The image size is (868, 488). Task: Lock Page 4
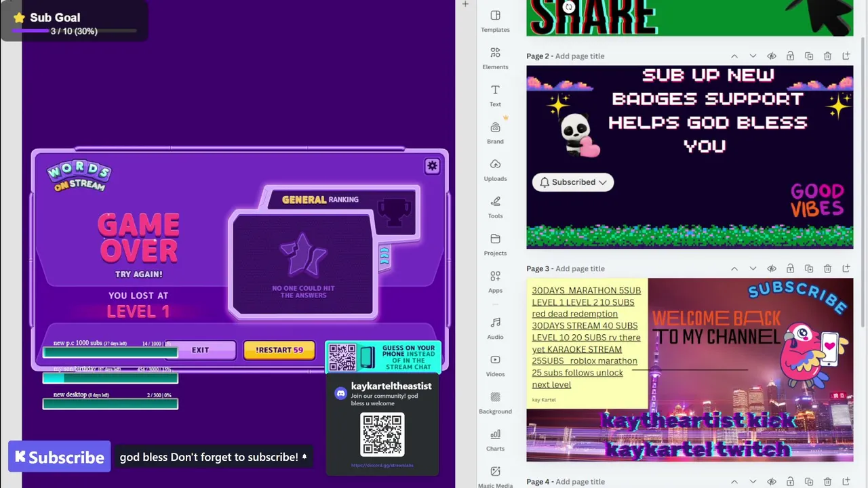790,482
